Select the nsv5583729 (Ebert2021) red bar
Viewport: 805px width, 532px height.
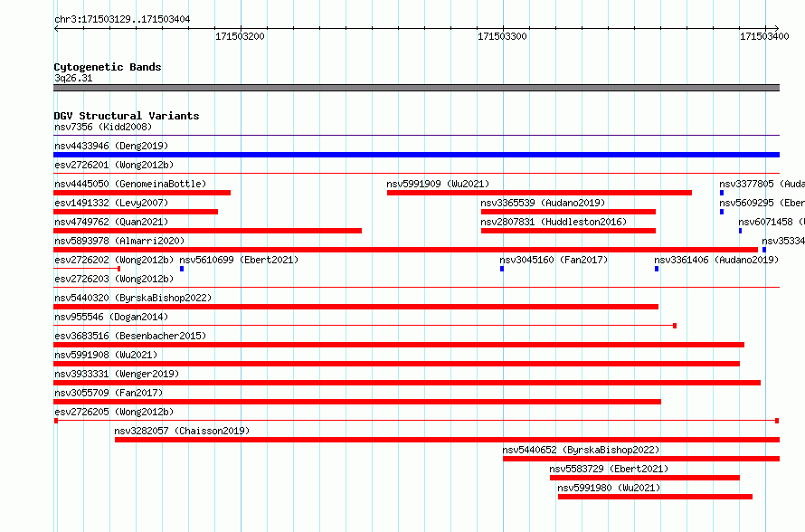645,478
